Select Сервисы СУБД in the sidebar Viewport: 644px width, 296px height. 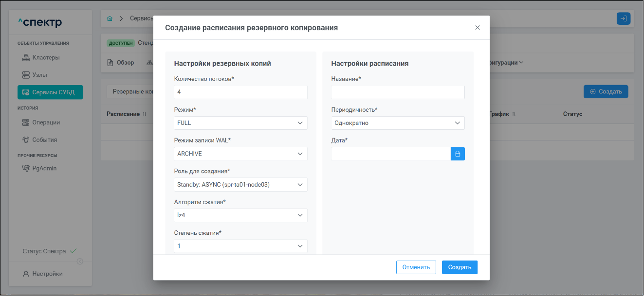(50, 92)
